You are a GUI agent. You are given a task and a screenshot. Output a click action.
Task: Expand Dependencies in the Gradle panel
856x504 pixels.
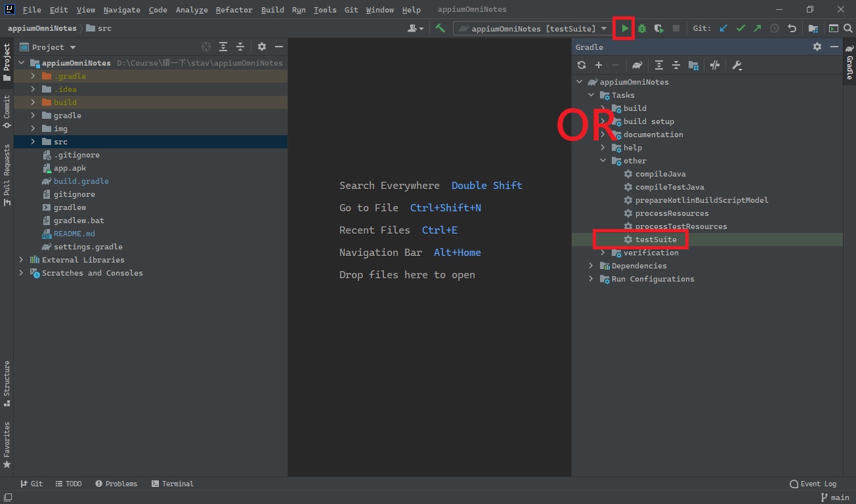pyautogui.click(x=591, y=266)
